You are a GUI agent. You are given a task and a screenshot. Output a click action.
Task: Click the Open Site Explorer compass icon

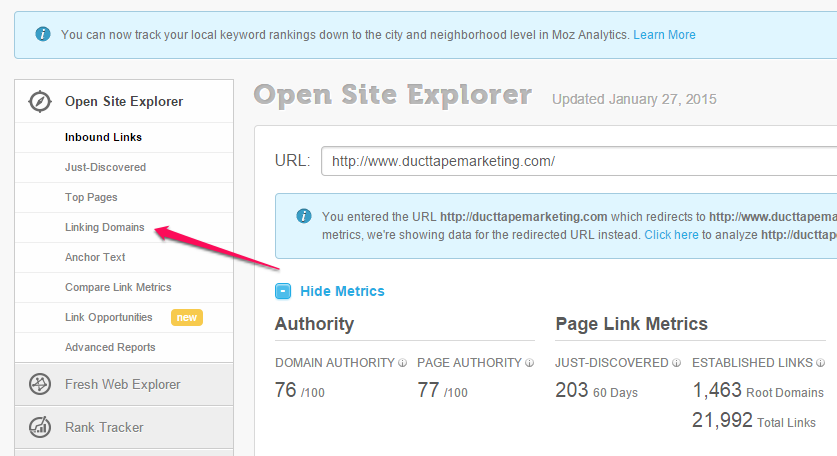tap(40, 101)
